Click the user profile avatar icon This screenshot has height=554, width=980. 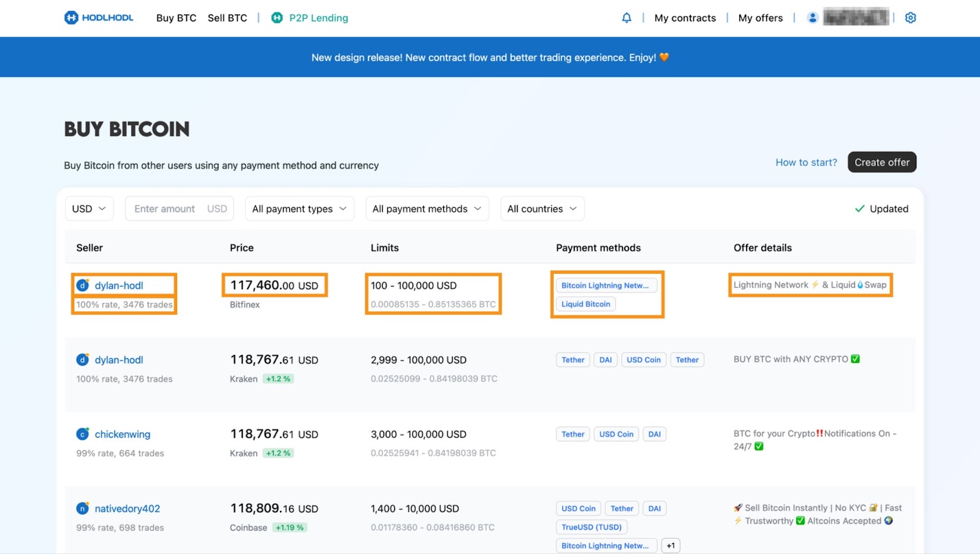[x=812, y=18]
